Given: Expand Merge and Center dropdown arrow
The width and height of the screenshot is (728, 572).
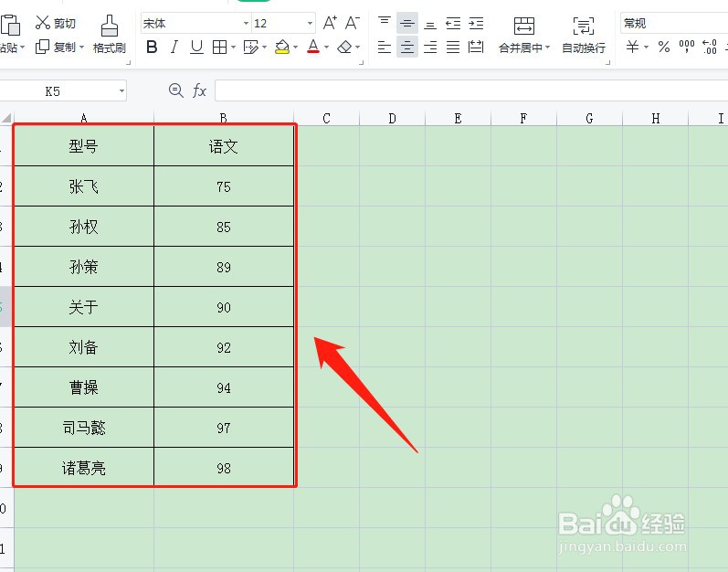Looking at the screenshot, I should pyautogui.click(x=547, y=48).
